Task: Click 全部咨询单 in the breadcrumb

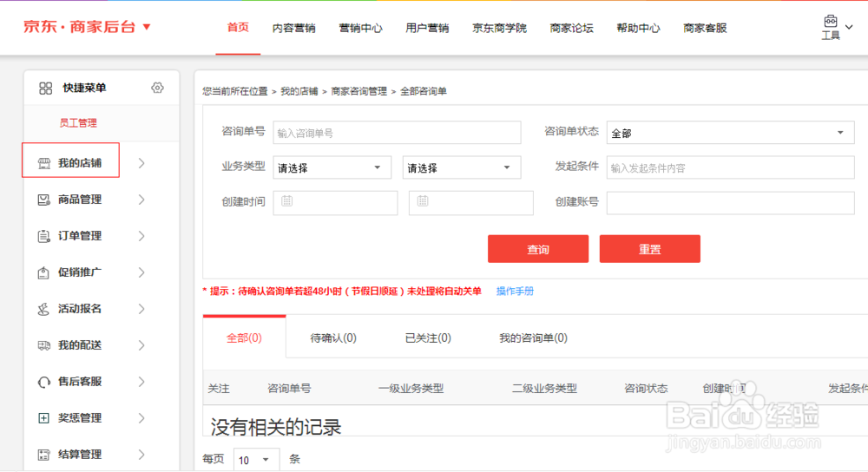Action: tap(424, 91)
